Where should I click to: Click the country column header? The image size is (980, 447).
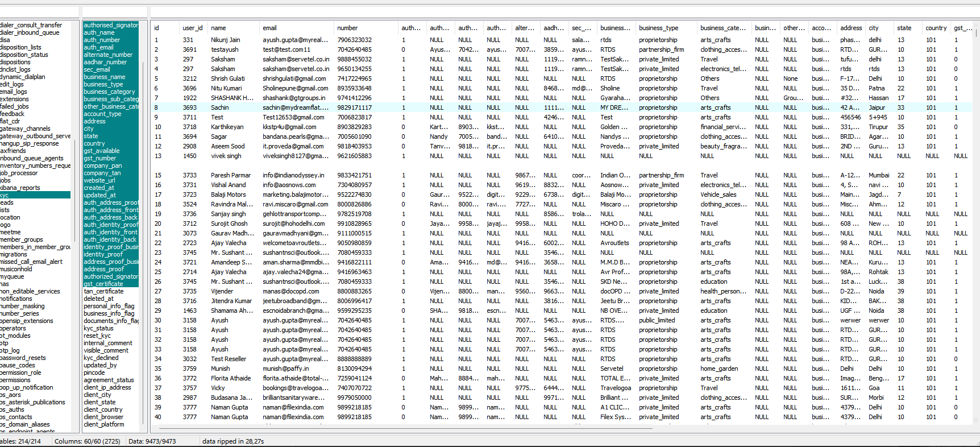pyautogui.click(x=937, y=28)
